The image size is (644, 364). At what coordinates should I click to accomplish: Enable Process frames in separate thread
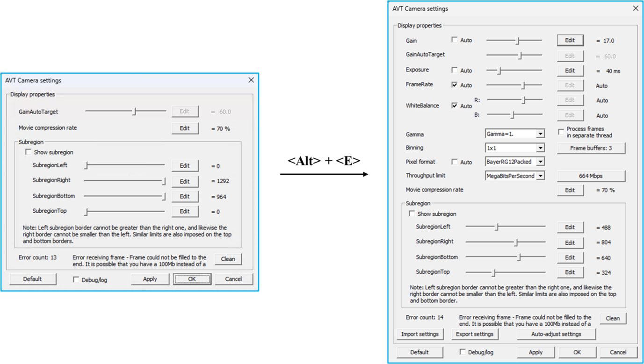coord(561,132)
